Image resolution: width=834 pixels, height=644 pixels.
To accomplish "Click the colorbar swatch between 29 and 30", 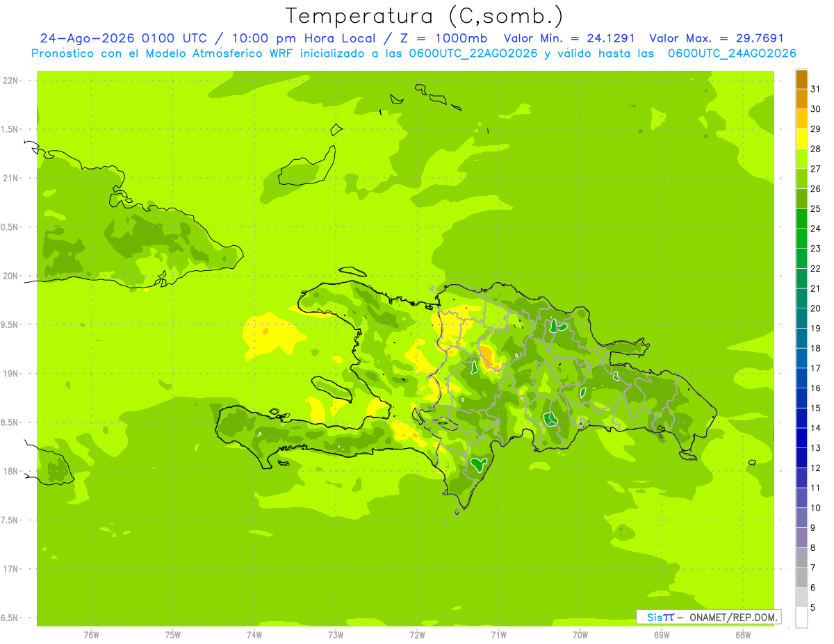I will tap(801, 119).
